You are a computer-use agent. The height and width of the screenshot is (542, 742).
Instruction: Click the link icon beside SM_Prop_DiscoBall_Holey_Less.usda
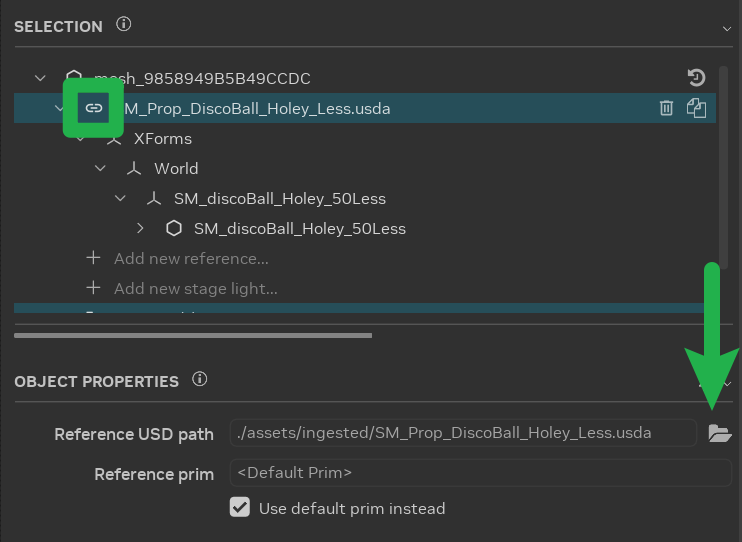93,108
